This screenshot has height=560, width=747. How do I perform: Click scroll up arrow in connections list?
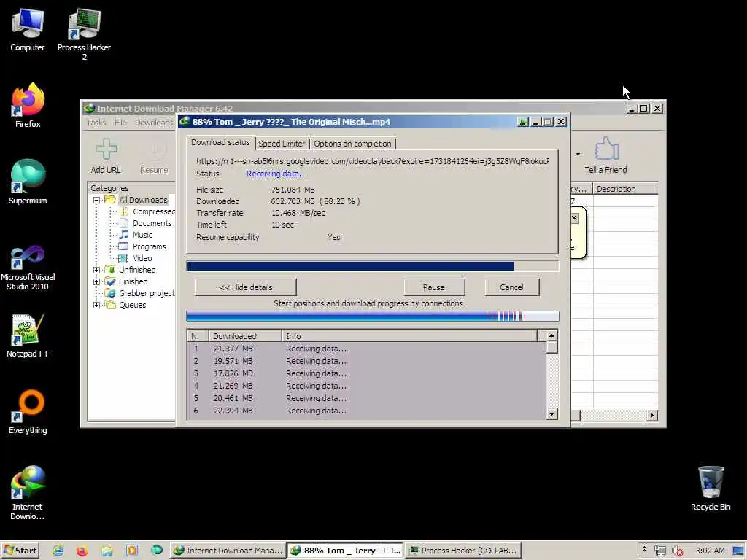(551, 335)
